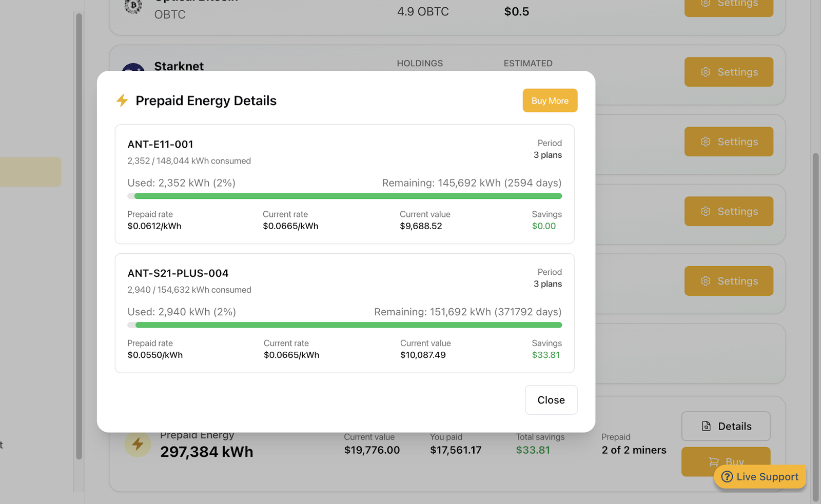Screen dimensions: 821x504
Task: Click the $0.0550/kWh prepaid rate
Action: (155, 355)
